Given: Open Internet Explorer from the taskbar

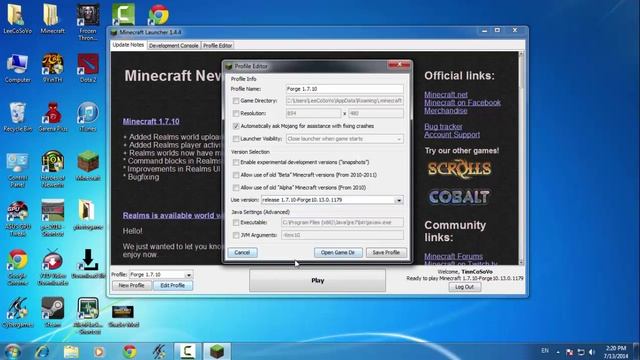Looking at the screenshot, I should point(42,351).
